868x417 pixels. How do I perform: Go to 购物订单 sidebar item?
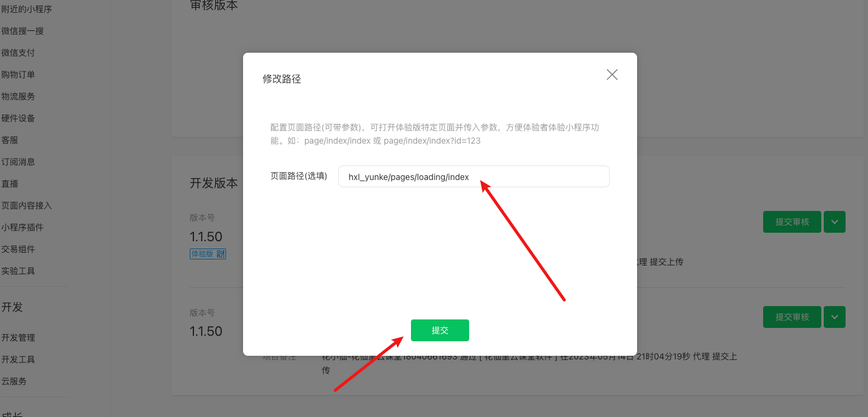click(x=18, y=75)
